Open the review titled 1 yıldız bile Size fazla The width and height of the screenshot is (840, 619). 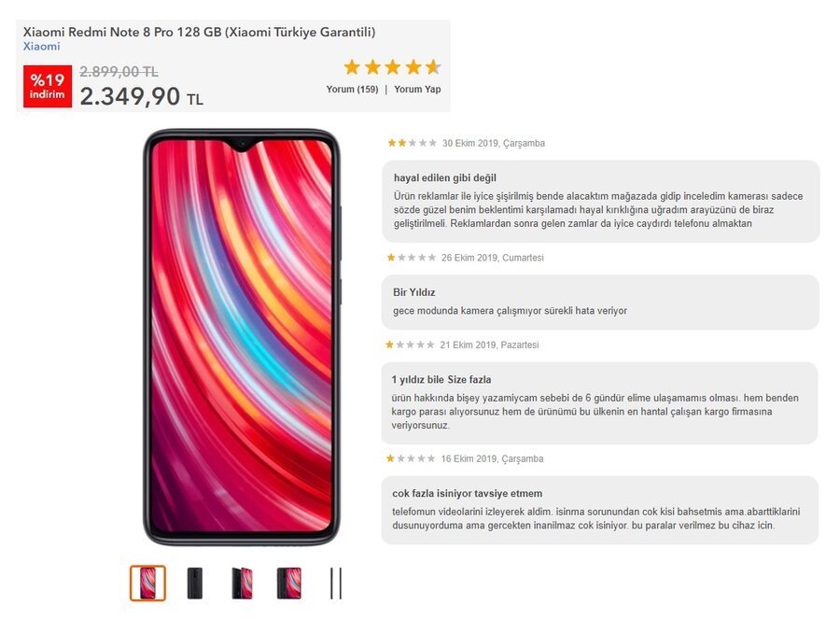pos(599,403)
